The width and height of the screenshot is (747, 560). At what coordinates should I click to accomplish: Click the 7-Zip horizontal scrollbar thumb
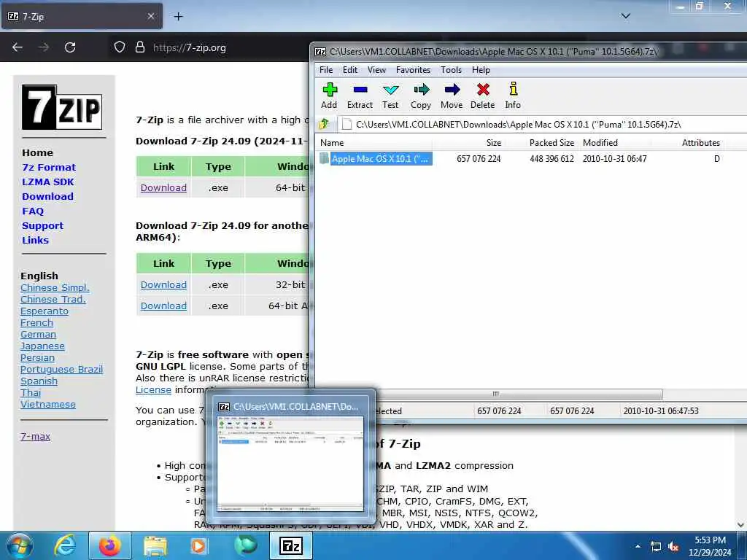[x=495, y=394]
